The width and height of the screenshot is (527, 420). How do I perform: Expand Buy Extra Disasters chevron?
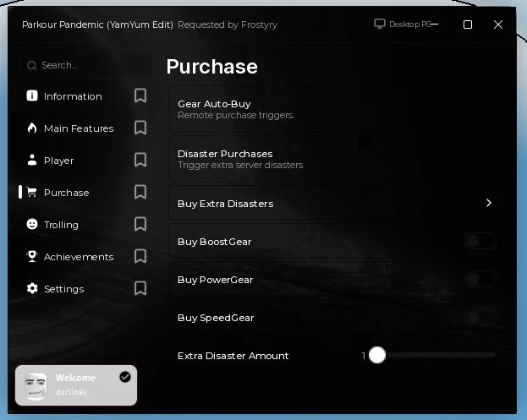(489, 203)
